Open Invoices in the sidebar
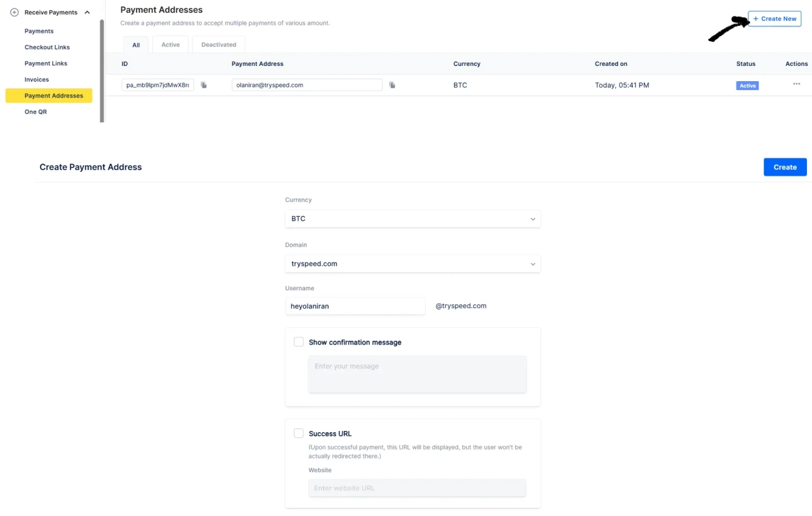Screen dimensions: 812x516 tap(37, 79)
